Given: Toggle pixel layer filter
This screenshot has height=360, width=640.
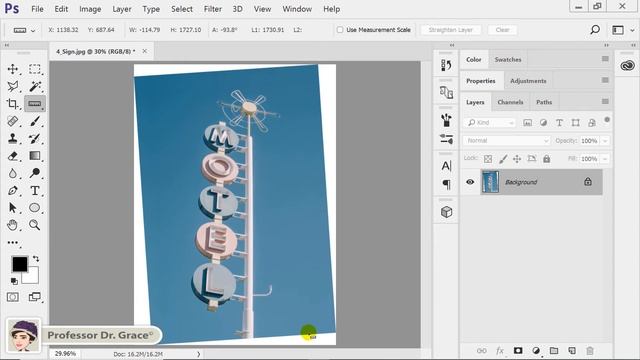Looking at the screenshot, I should coord(527,122).
